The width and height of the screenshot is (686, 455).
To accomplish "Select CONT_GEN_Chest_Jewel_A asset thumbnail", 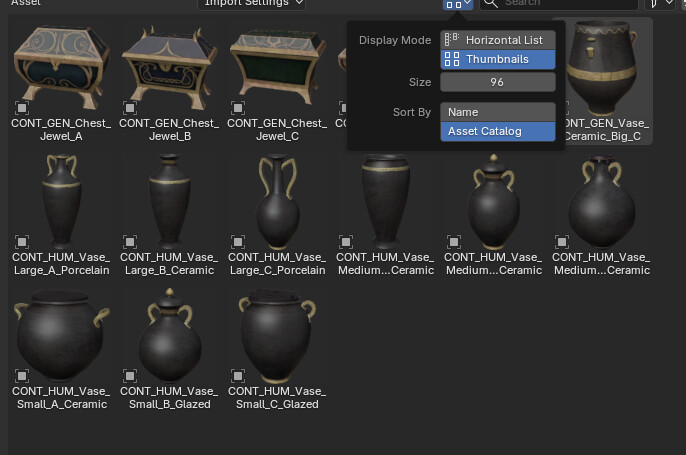I will 61,81.
